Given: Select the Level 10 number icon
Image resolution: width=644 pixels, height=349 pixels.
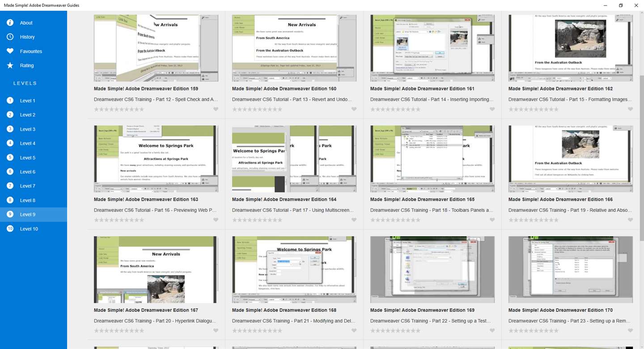Looking at the screenshot, I should [x=10, y=229].
